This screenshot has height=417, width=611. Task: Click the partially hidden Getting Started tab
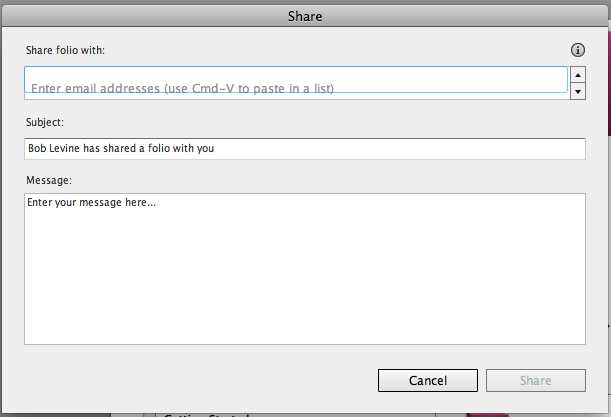(205, 413)
